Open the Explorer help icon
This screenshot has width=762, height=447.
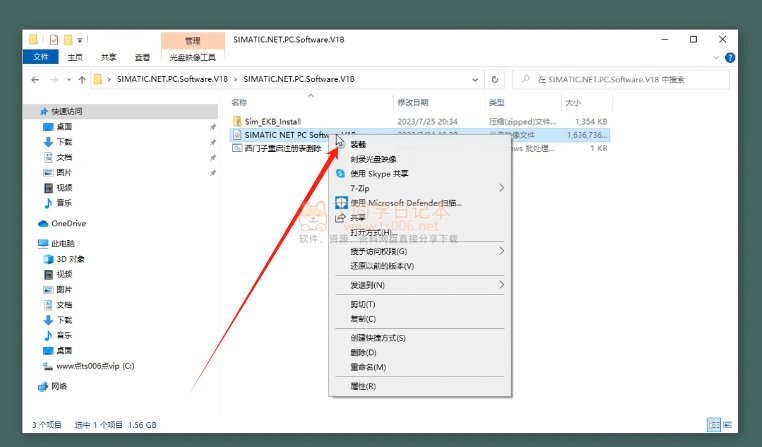729,57
